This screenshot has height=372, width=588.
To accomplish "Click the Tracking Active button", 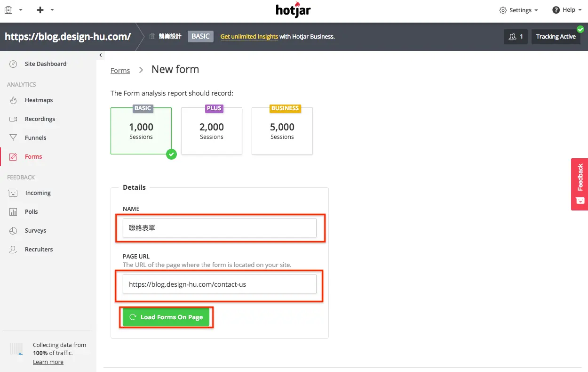I will (556, 37).
